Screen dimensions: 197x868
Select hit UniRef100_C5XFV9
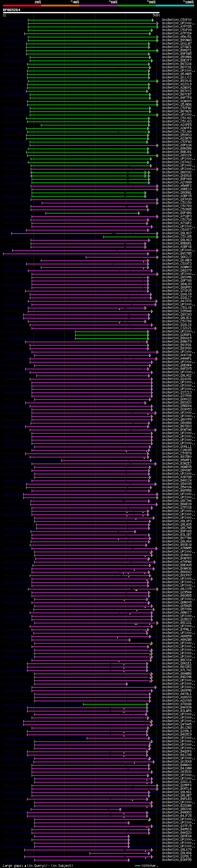(177, 30)
